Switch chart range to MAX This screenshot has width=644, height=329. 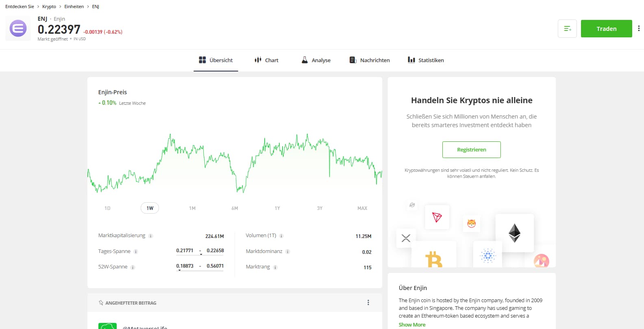point(362,208)
